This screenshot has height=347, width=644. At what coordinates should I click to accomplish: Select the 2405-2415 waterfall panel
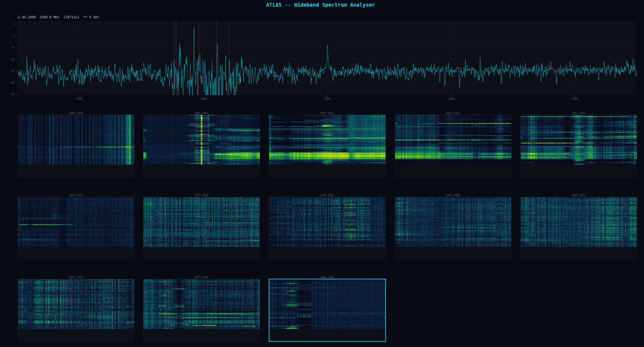[x=327, y=146]
